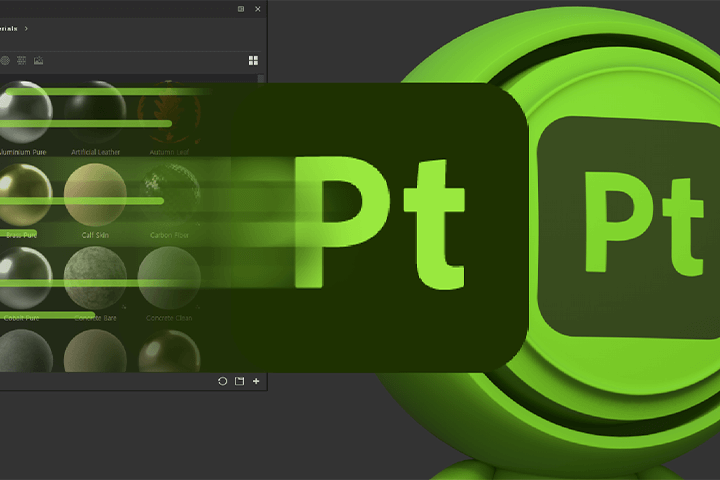Viewport: 720px width, 480px height.
Task: Expand the Materials breadcrumb chevron
Action: coord(26,28)
